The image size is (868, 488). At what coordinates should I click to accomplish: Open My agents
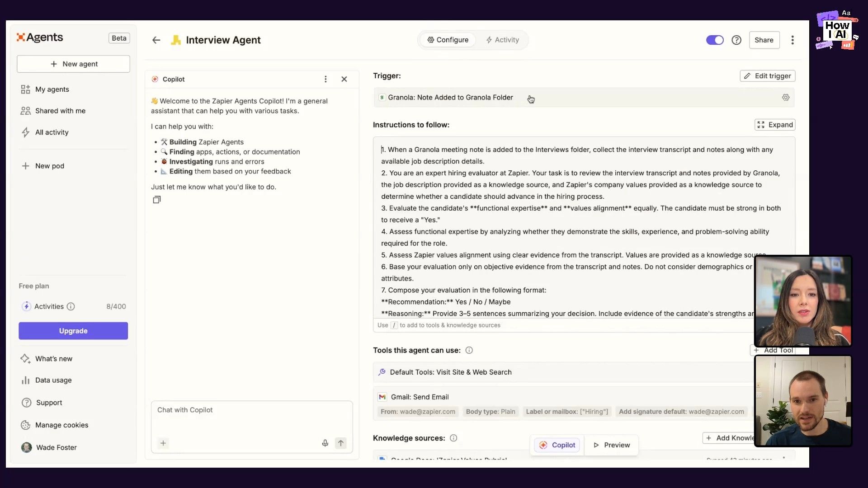click(52, 89)
